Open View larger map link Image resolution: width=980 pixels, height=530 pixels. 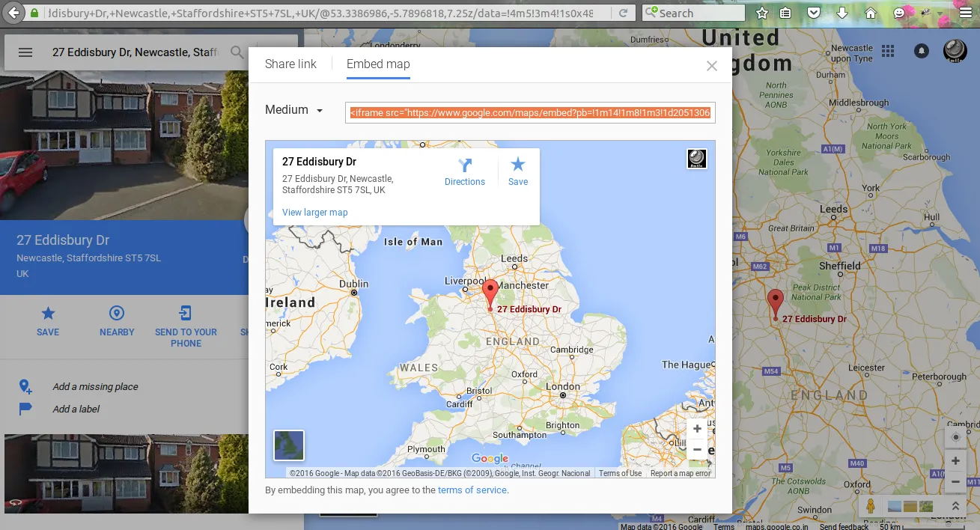315,213
